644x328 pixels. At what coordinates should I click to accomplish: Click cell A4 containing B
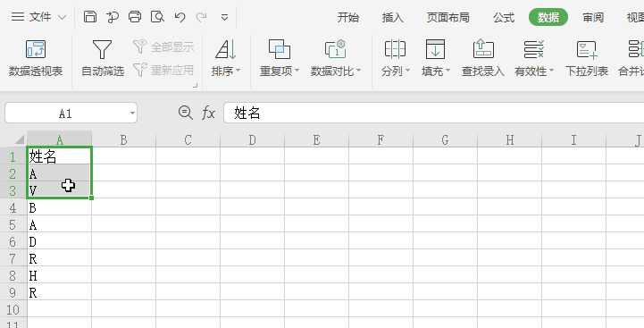[x=60, y=207]
